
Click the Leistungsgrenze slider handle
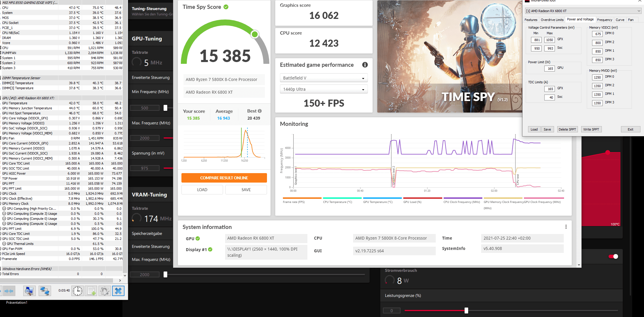coord(466,311)
